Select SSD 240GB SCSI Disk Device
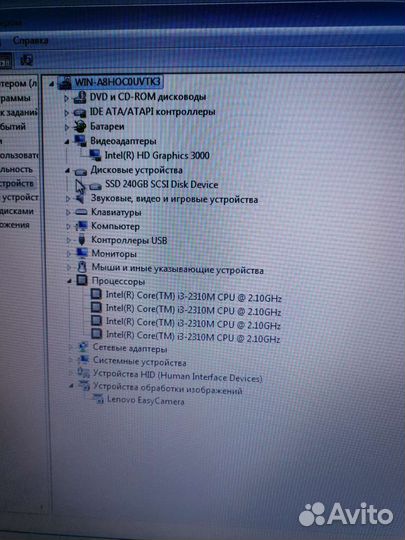This screenshot has width=405, height=540. (x=162, y=184)
